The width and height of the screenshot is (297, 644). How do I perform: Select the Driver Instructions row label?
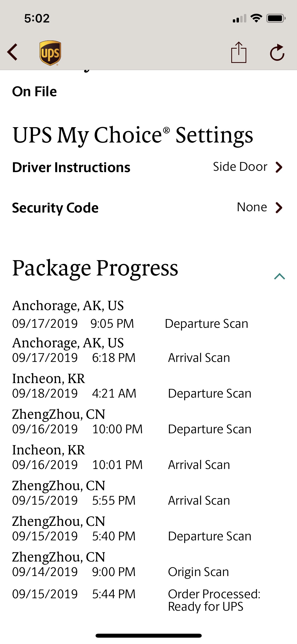coord(71,168)
